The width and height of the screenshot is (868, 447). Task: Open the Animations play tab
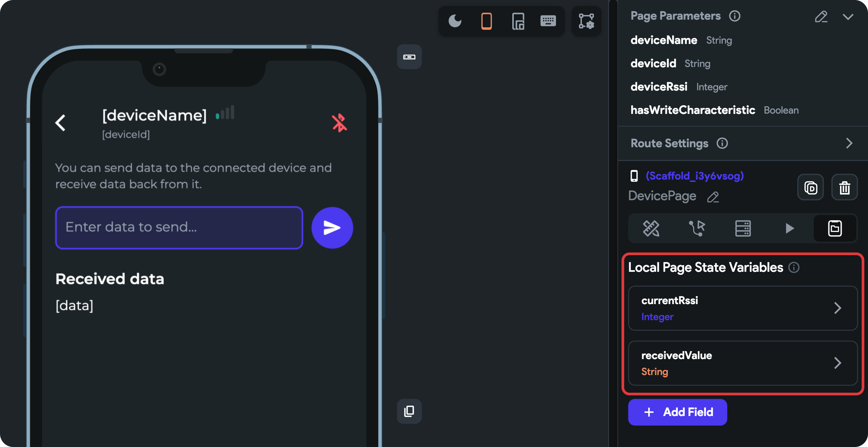click(x=789, y=228)
